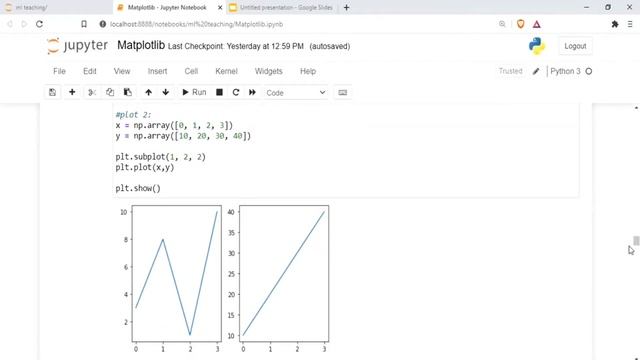Viewport: 640px width, 360px height.
Task: Click the code line plt.subplot(1, 2, 2)
Action: pyautogui.click(x=160, y=157)
